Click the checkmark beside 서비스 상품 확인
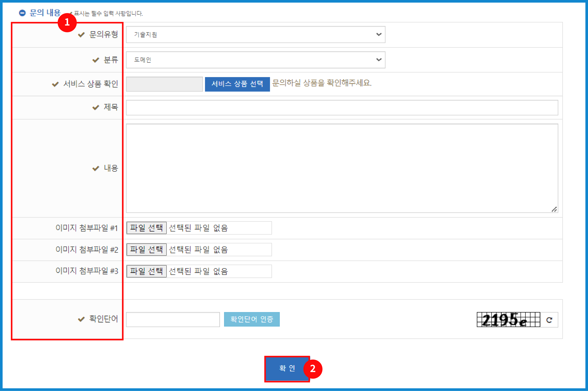Viewport: 588px width, 391px height. (x=55, y=84)
